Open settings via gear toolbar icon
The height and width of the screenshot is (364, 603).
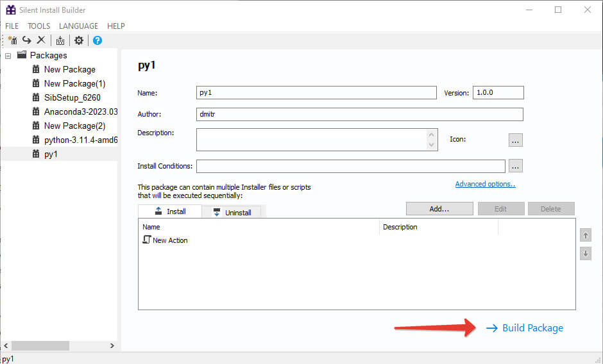click(79, 40)
